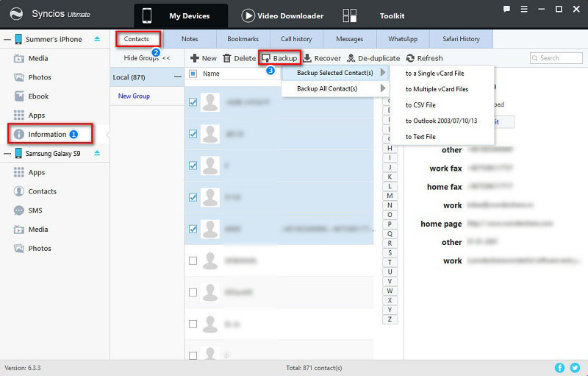Open Apps under Summer's iPhone
The width and height of the screenshot is (588, 376).
pos(29,116)
